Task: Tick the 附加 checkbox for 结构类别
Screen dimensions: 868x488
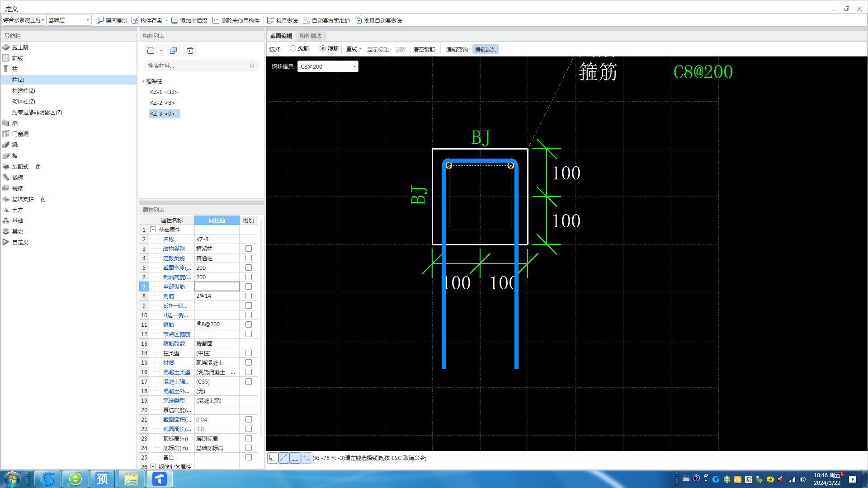Action: click(x=249, y=249)
